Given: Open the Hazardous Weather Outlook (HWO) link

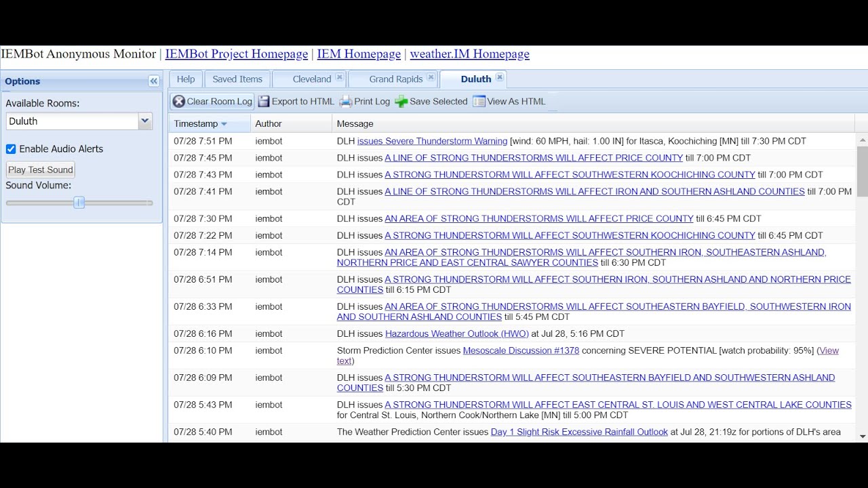Looking at the screenshot, I should (457, 333).
